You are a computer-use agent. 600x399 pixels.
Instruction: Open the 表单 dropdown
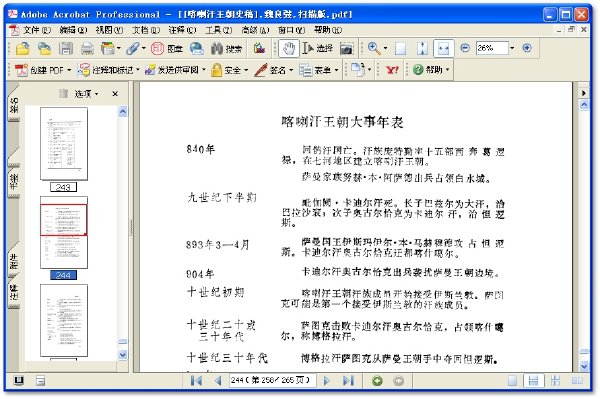click(x=319, y=70)
